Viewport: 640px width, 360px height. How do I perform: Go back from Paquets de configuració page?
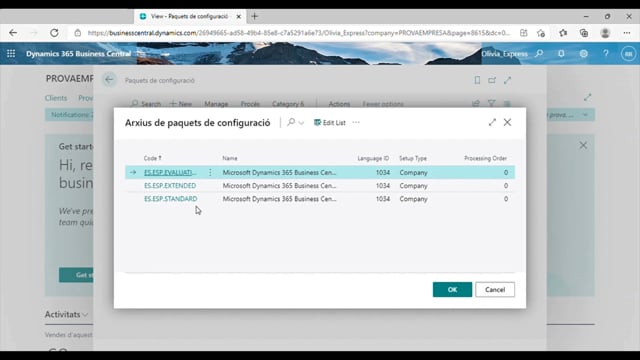109,80
